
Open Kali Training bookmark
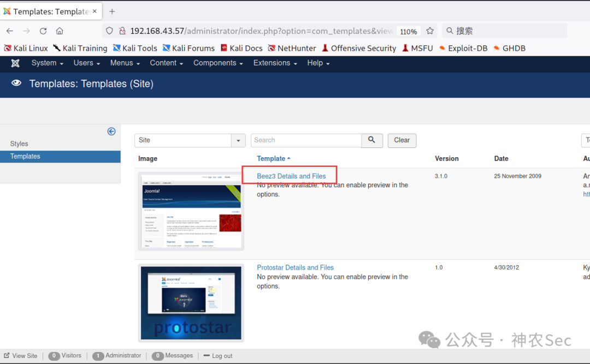point(80,48)
